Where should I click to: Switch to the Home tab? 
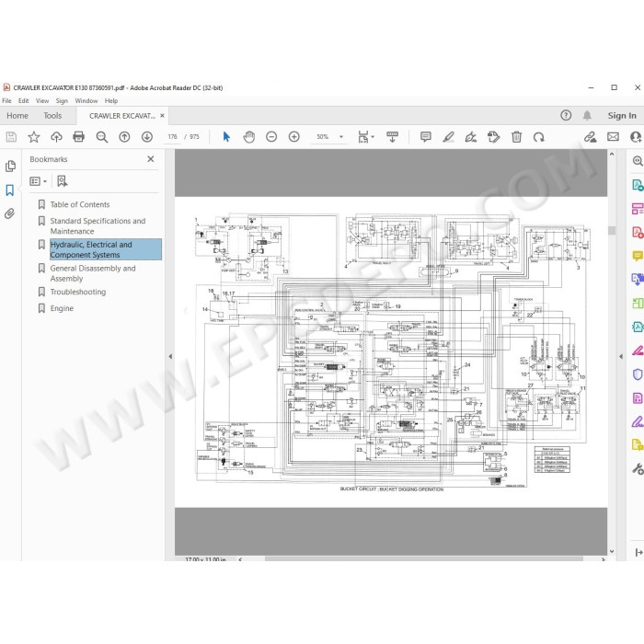[x=17, y=116]
